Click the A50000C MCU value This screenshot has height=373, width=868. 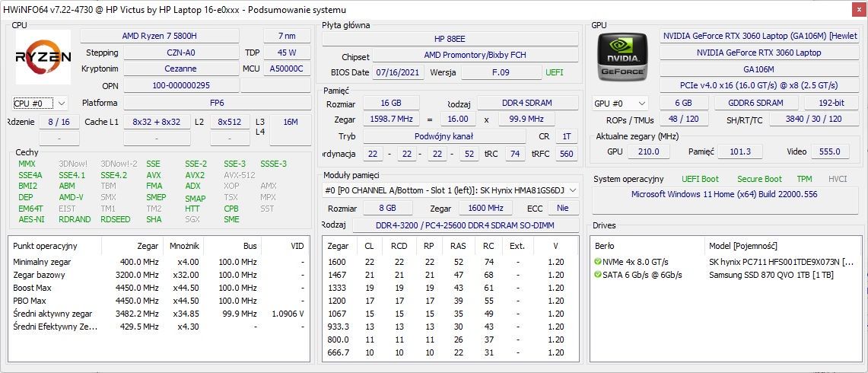(x=287, y=69)
